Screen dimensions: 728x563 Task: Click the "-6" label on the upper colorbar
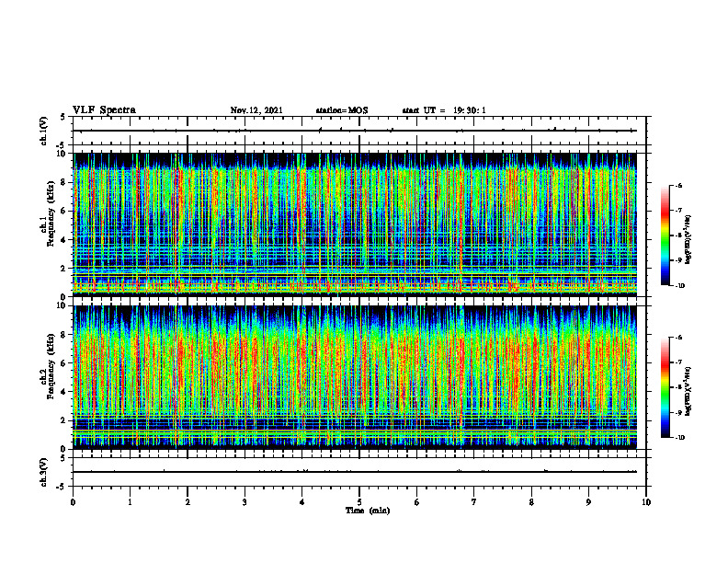(679, 185)
